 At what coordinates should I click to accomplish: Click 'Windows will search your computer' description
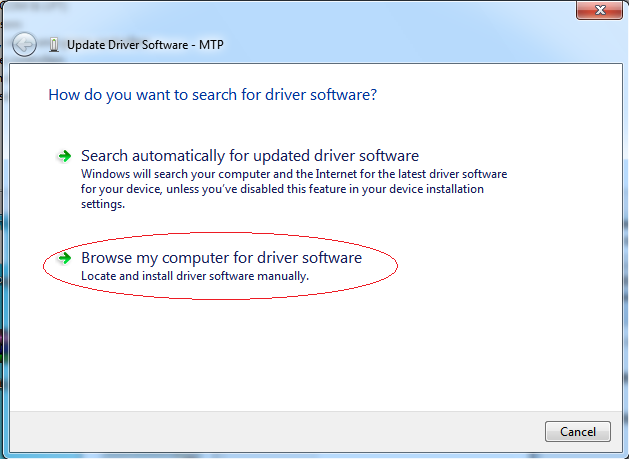pyautogui.click(x=294, y=189)
